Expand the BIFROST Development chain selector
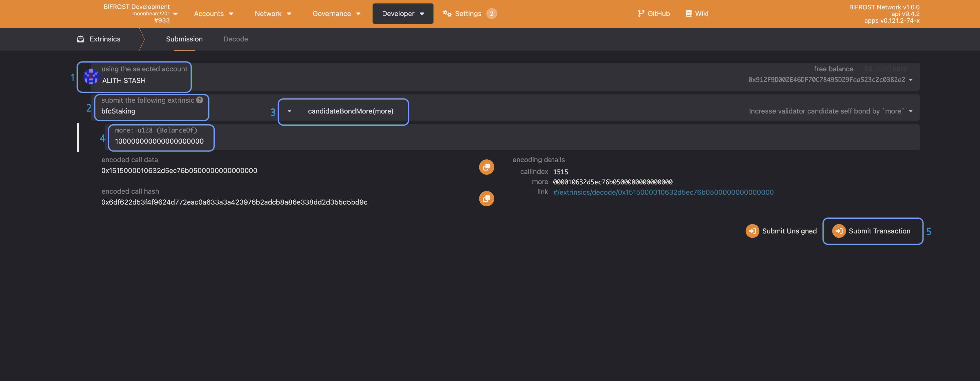This screenshot has width=980, height=381. [x=175, y=14]
